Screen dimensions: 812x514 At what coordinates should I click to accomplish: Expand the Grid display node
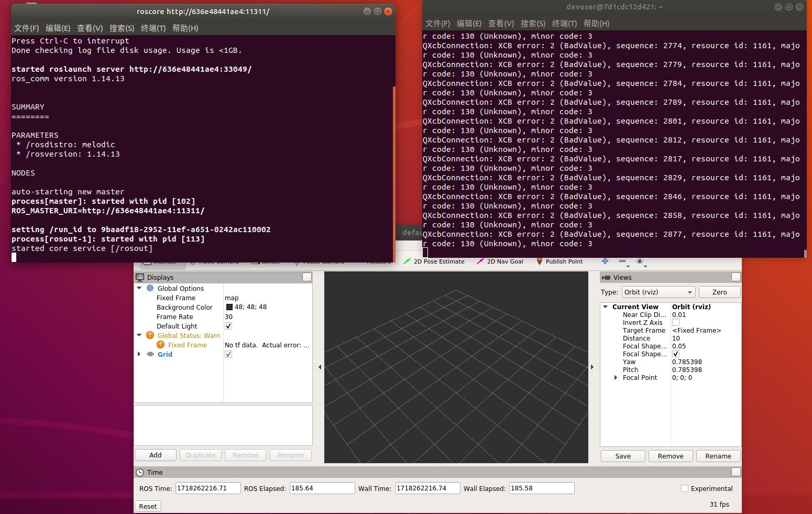click(x=139, y=354)
